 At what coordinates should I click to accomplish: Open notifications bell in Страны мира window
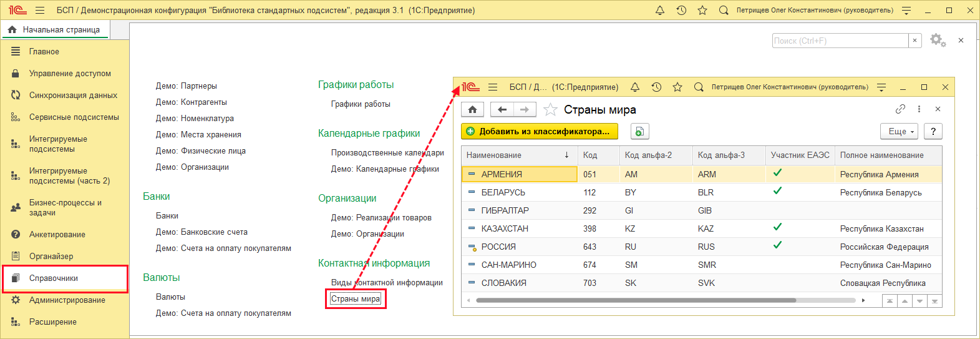(635, 87)
